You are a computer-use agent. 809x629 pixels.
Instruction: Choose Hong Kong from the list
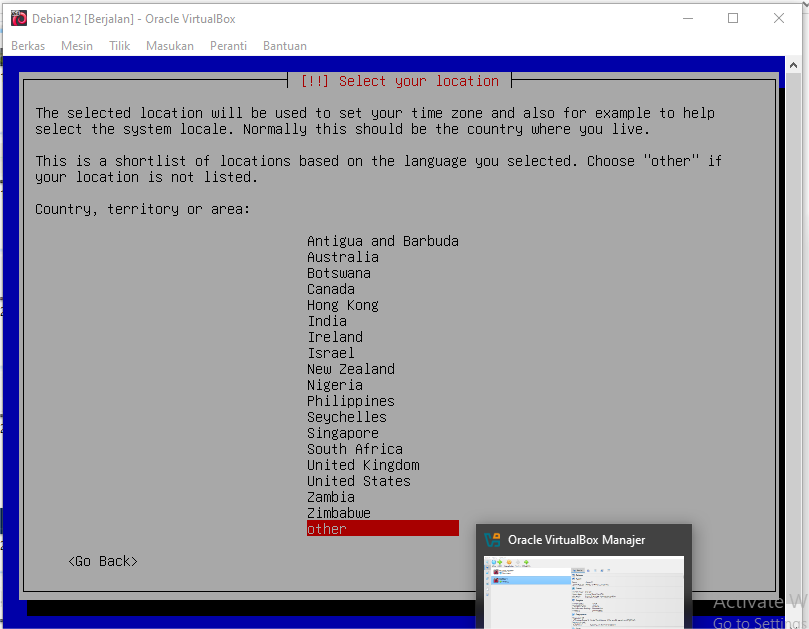coord(342,305)
